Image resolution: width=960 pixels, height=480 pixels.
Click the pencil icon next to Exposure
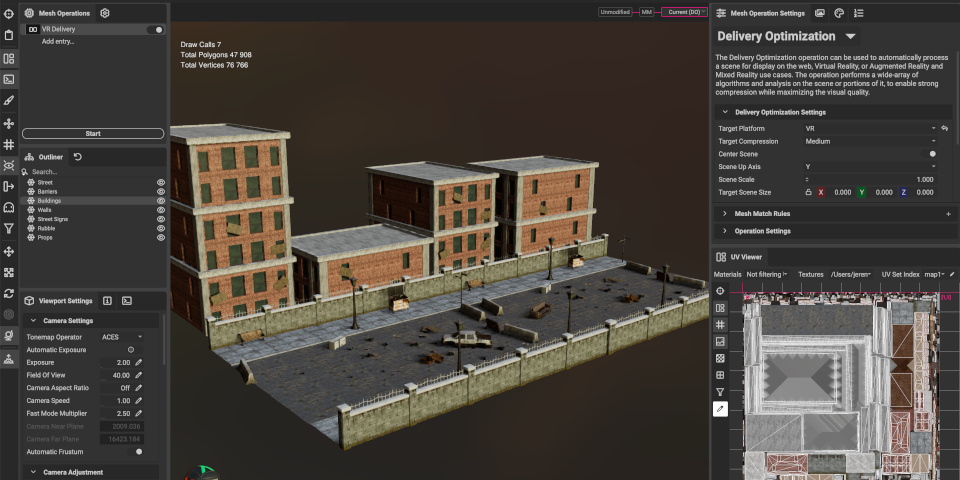pos(139,362)
